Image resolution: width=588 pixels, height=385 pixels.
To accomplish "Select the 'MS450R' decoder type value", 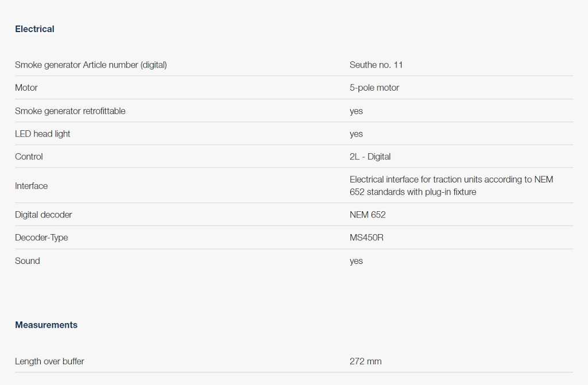I will [x=366, y=238].
